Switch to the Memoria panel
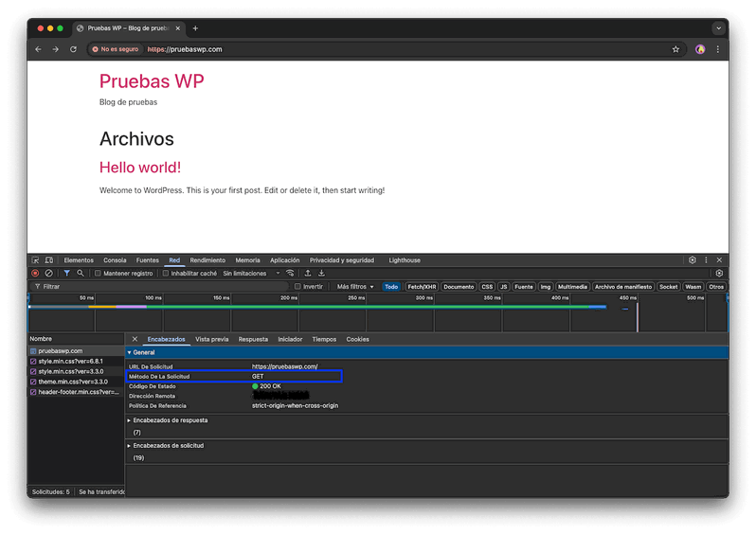The height and width of the screenshot is (534, 756). point(247,260)
